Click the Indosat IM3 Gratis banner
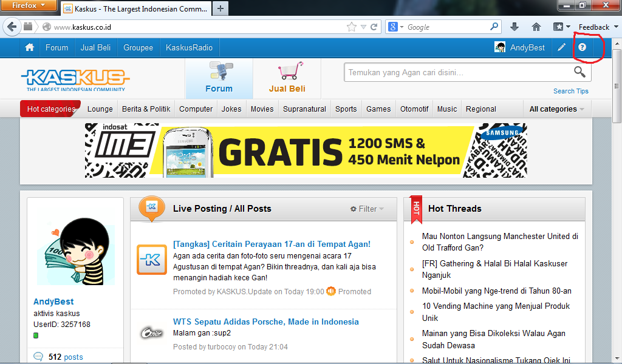Screen dimensions: 622x364 coord(306,150)
